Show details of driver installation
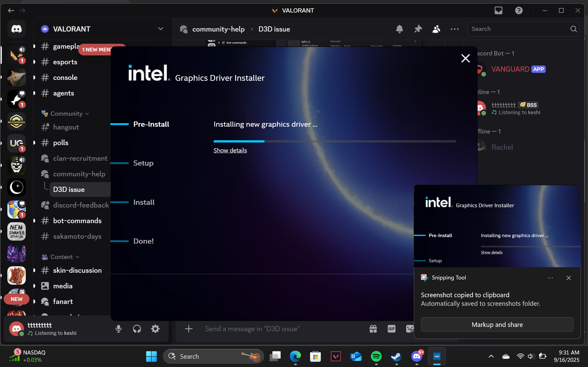This screenshot has height=367, width=588. (x=230, y=150)
